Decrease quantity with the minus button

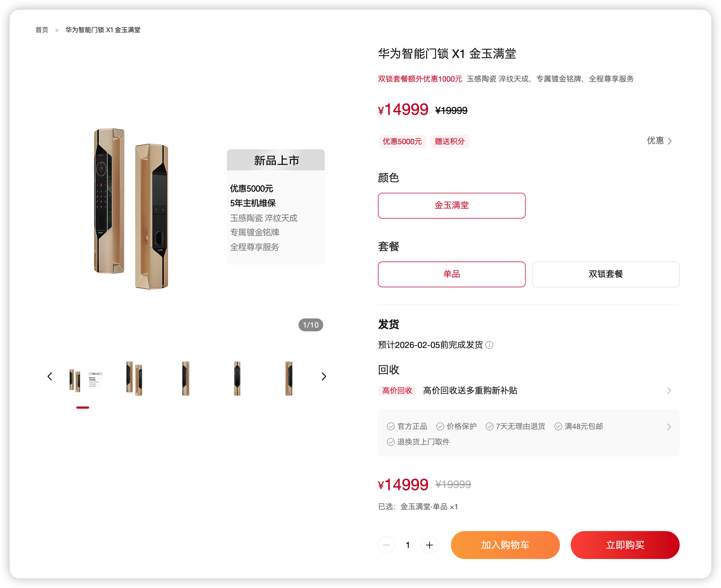[387, 545]
